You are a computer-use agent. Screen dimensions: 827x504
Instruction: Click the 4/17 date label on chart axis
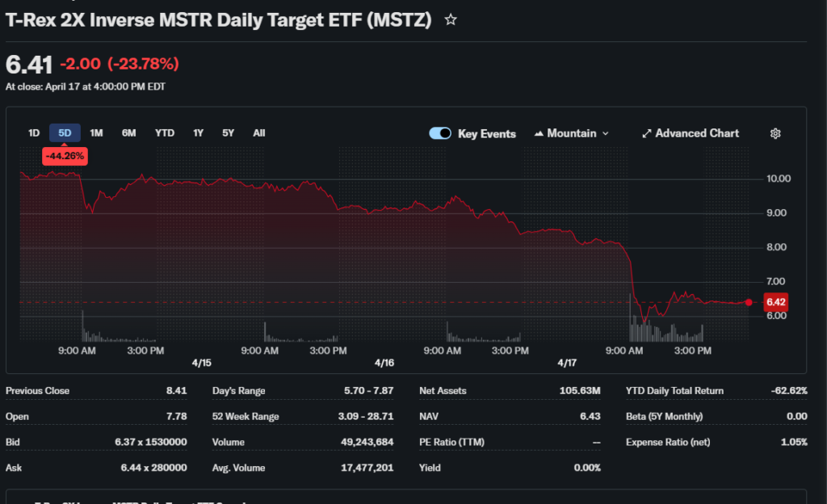click(567, 363)
